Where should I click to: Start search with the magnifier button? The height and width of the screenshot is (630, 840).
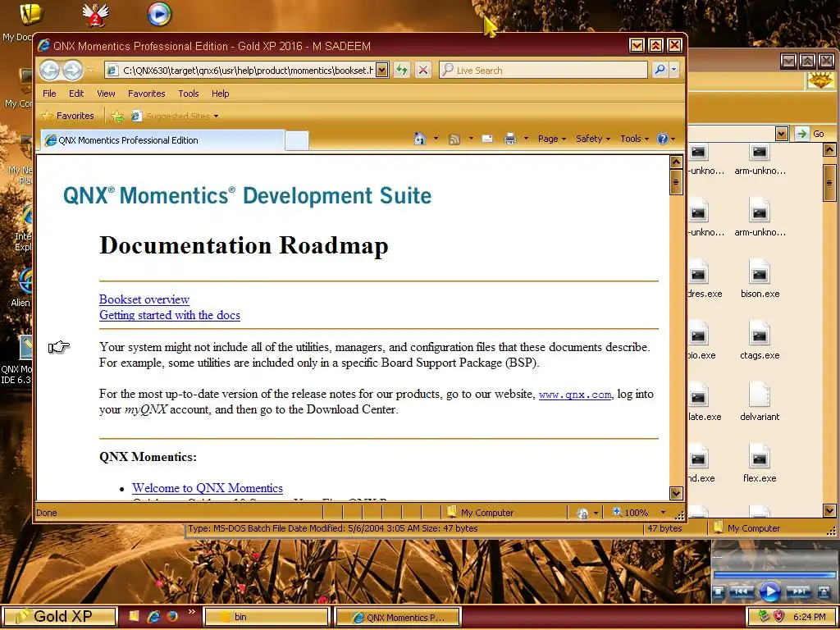click(x=660, y=70)
